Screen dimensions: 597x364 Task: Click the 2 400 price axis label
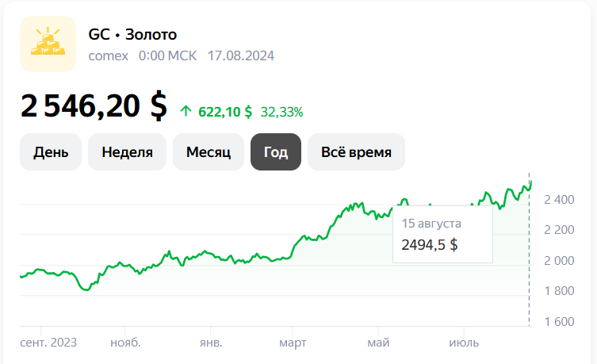pos(559,200)
